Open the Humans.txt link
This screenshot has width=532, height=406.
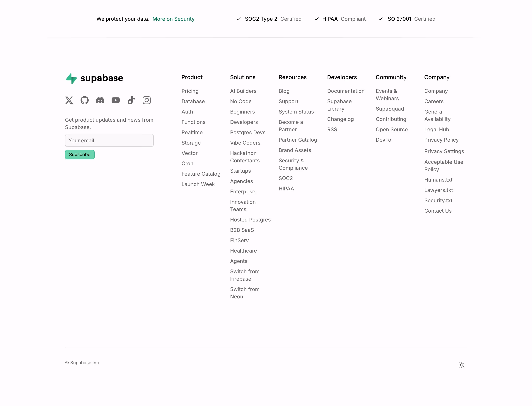point(438,180)
